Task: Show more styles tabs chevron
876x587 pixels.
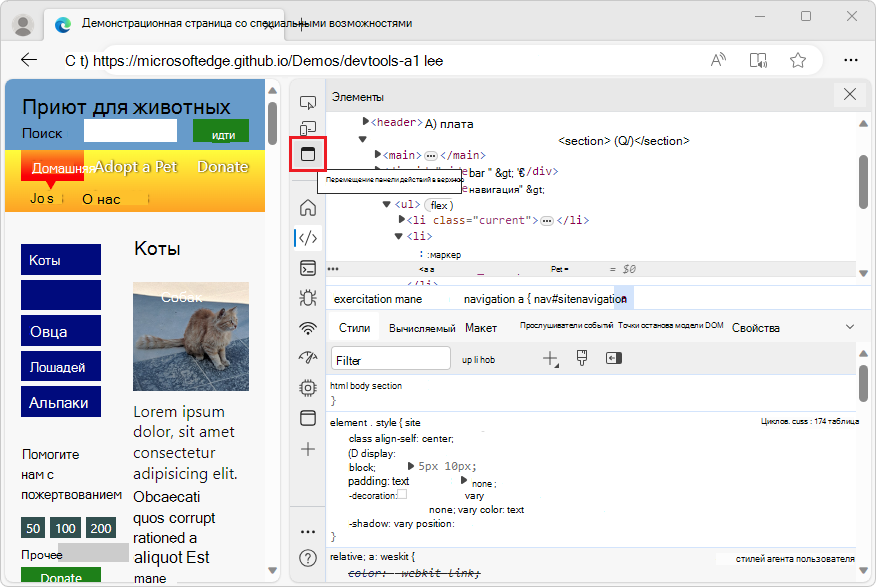Action: click(x=850, y=327)
